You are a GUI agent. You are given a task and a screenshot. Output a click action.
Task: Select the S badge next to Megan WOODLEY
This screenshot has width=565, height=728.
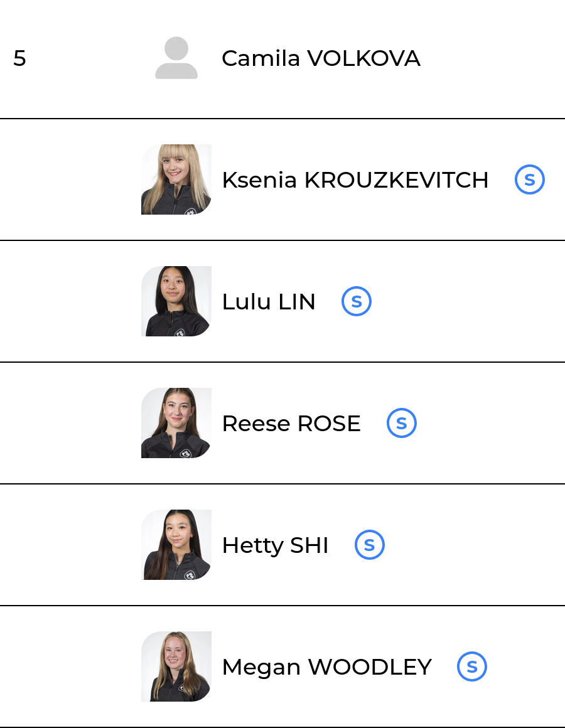click(471, 667)
